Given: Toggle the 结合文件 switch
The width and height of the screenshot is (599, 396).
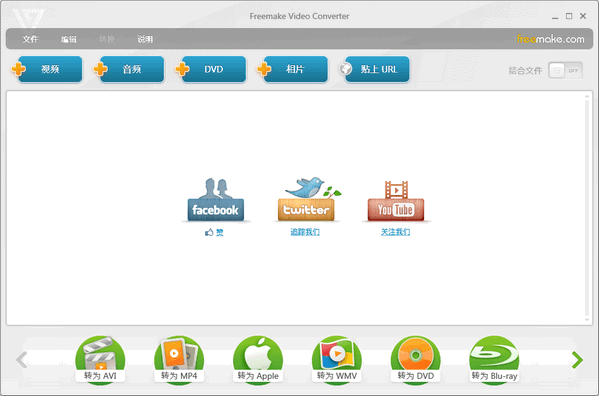Looking at the screenshot, I should 565,70.
